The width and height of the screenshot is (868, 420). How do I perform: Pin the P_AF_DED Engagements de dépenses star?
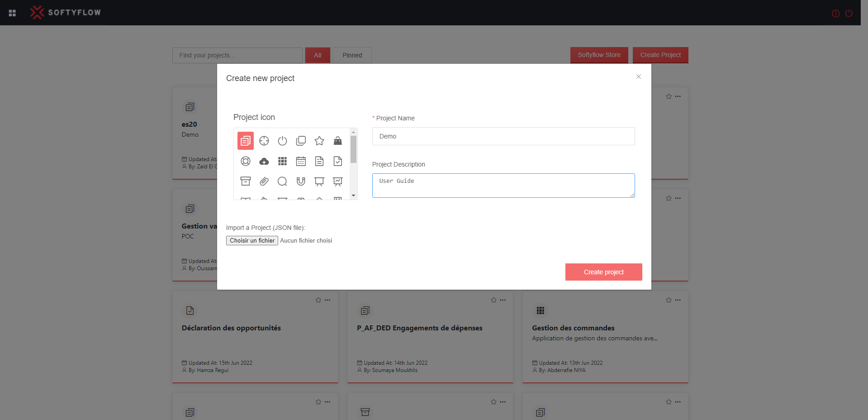click(x=493, y=300)
